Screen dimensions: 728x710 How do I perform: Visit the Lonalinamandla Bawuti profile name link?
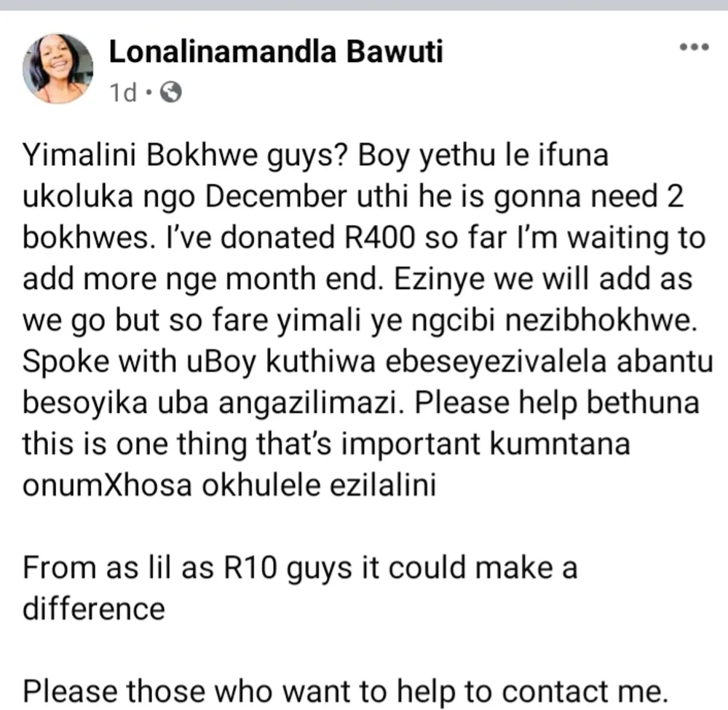[276, 51]
